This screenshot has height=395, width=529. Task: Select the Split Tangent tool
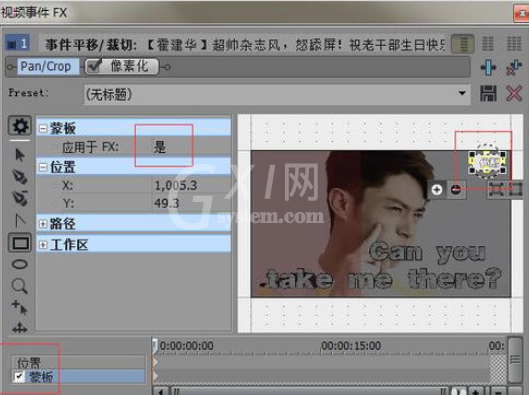coord(20,220)
